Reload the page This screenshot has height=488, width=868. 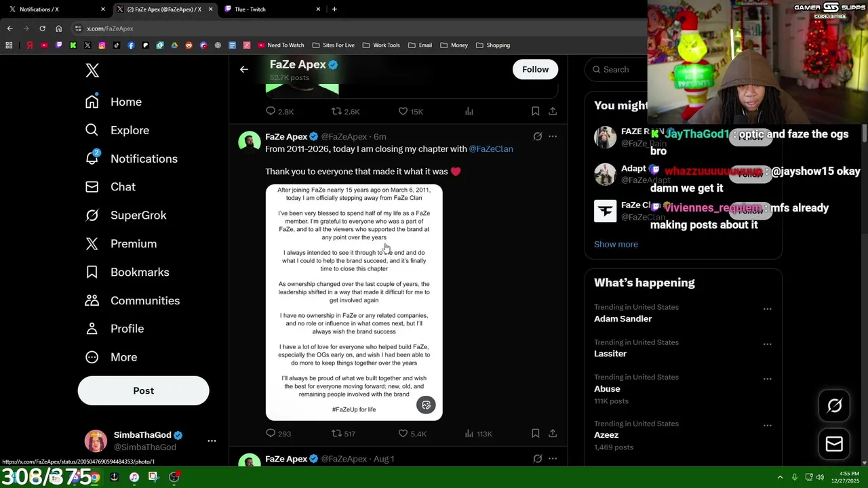tap(42, 28)
